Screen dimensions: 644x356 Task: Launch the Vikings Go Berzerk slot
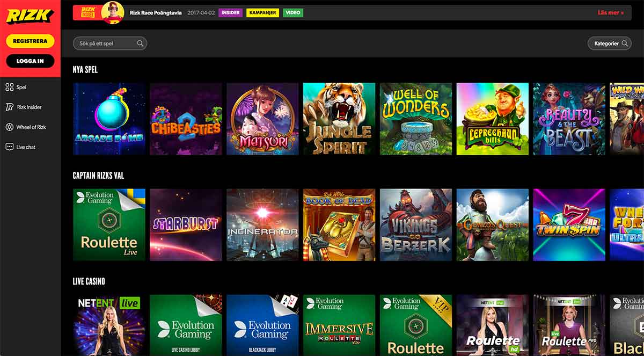tap(416, 224)
